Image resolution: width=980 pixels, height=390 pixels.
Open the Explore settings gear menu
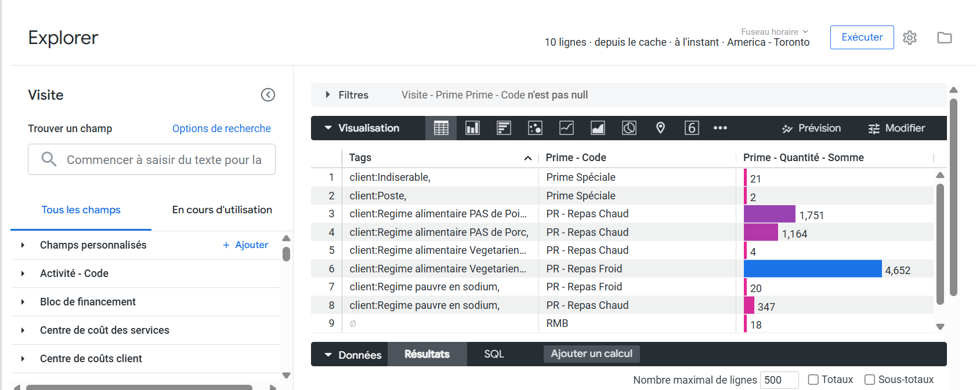[x=909, y=38]
